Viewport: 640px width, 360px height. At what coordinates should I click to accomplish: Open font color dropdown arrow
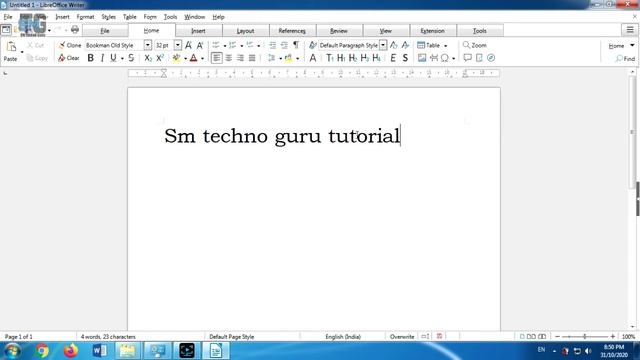pyautogui.click(x=202, y=58)
